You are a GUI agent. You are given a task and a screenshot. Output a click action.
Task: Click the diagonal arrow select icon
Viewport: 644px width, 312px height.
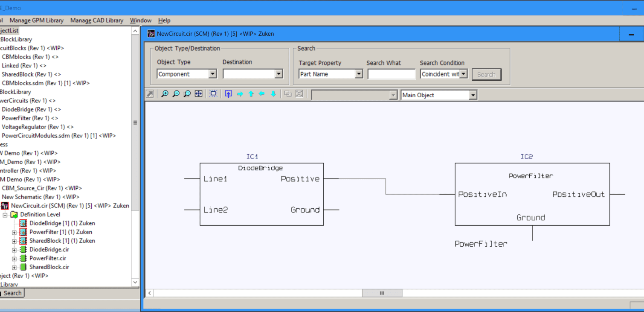(x=150, y=93)
